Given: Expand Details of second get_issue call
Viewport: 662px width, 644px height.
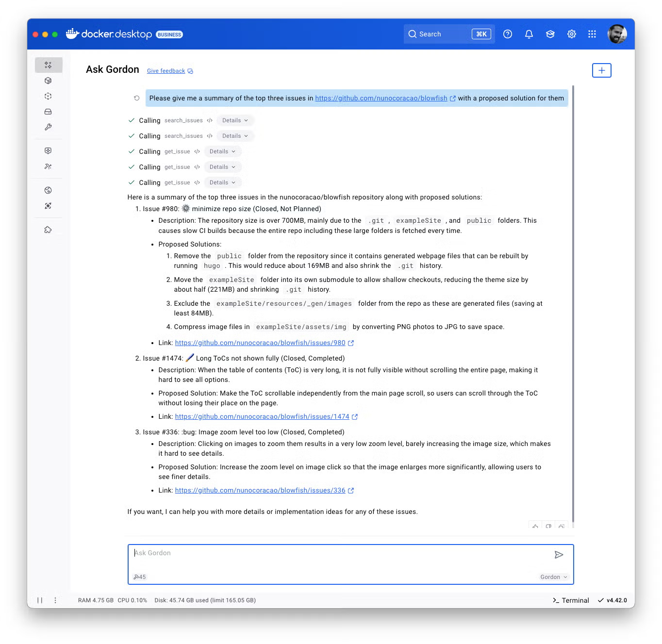Looking at the screenshot, I should coord(223,167).
